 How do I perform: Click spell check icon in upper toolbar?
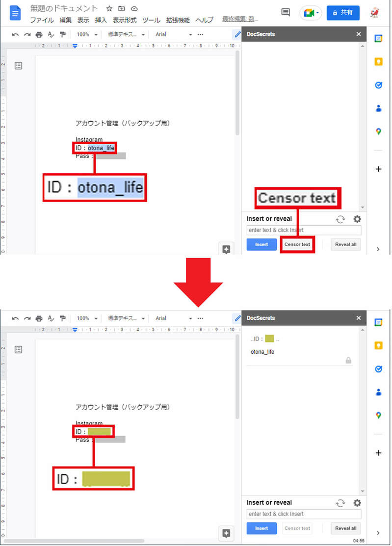coord(51,34)
